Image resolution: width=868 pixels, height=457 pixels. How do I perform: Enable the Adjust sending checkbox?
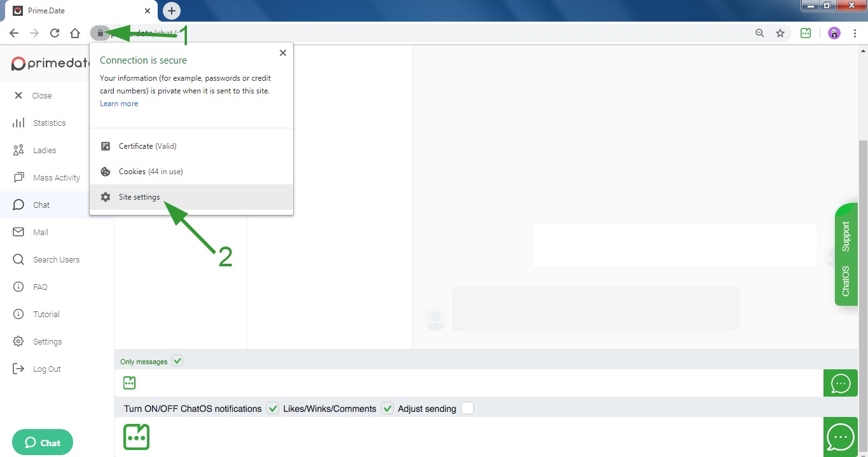pyautogui.click(x=467, y=408)
